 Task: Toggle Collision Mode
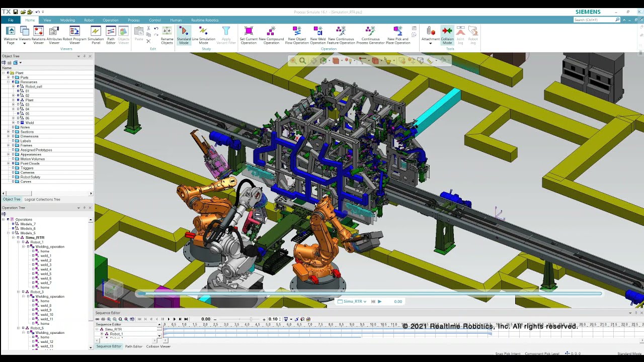[x=447, y=35]
